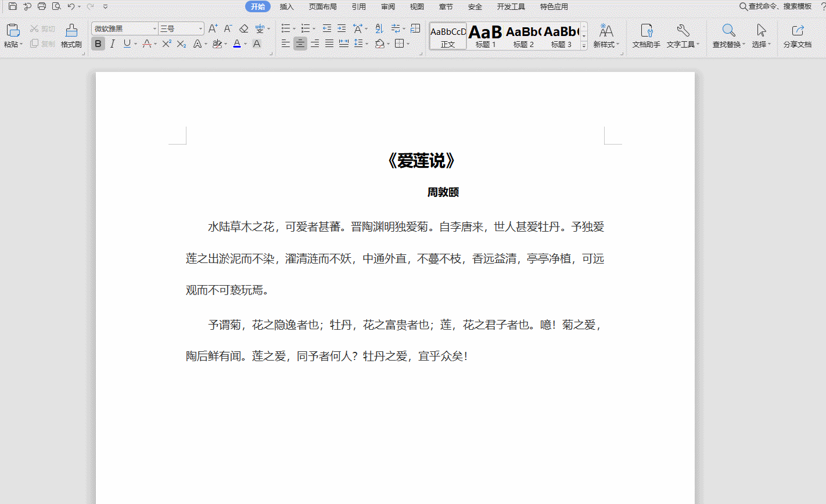
Task: Click the Sort A-Z icon
Action: click(x=379, y=28)
